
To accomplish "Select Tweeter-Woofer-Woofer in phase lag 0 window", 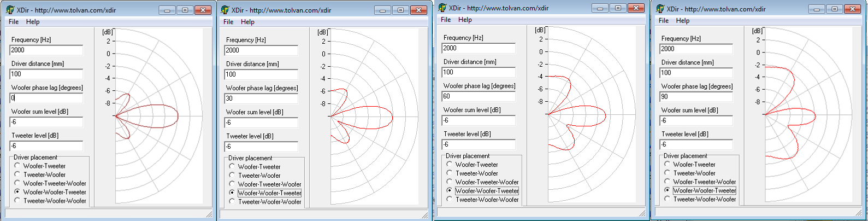I will click(50, 201).
